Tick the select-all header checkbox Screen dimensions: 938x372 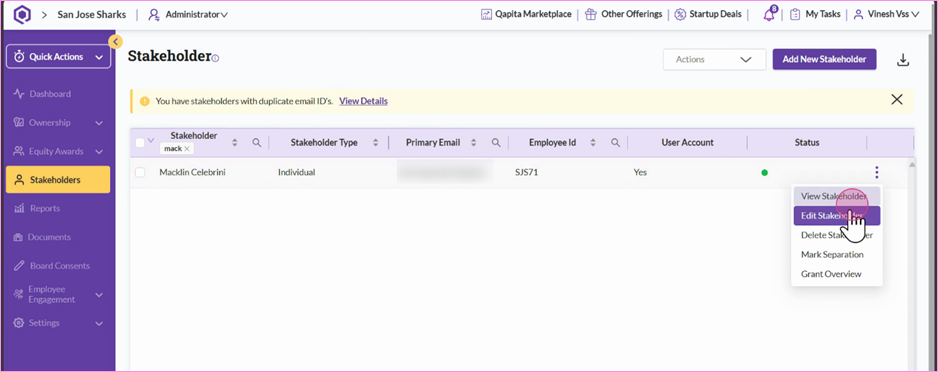click(140, 142)
